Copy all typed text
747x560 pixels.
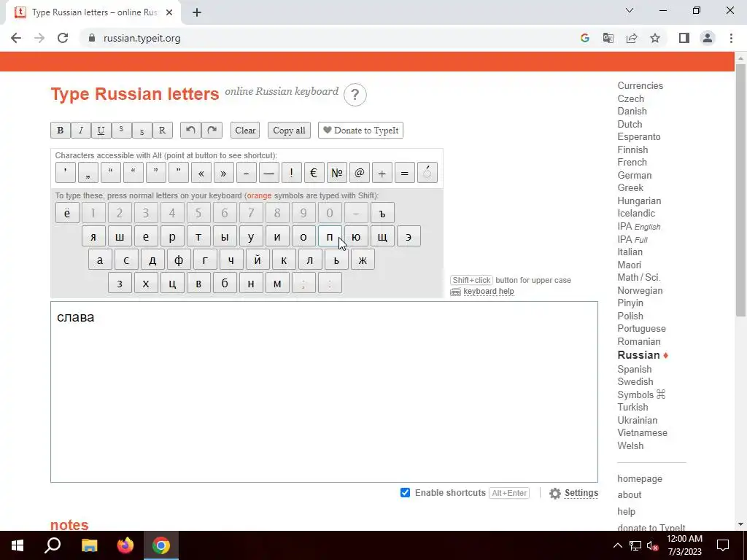point(289,131)
